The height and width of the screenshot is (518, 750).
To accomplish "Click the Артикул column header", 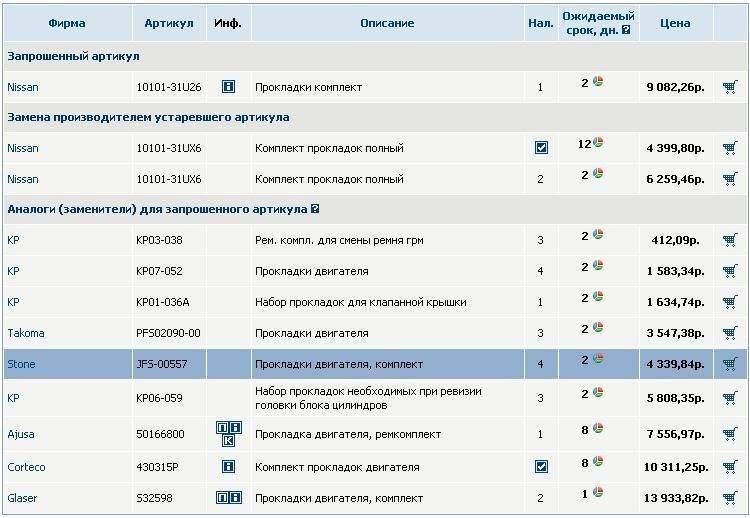I will coord(169,23).
